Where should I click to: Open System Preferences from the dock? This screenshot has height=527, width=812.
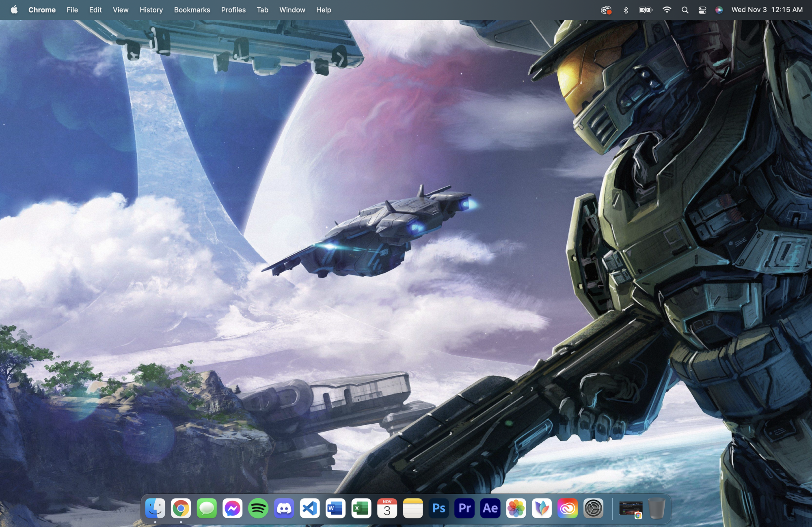[x=594, y=508]
